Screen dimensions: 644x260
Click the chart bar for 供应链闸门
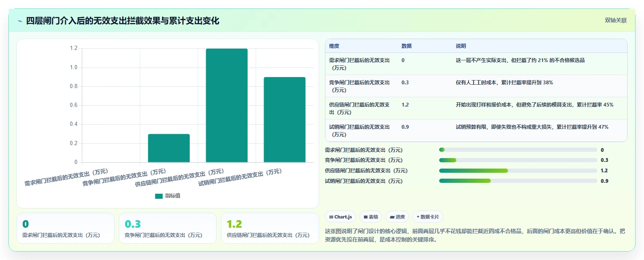pos(227,105)
